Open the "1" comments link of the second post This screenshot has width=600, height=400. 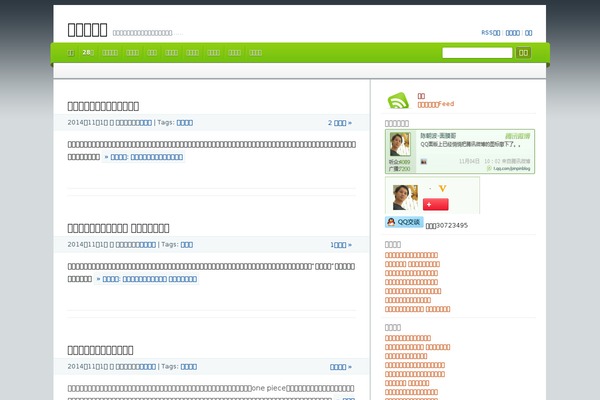pyautogui.click(x=341, y=245)
